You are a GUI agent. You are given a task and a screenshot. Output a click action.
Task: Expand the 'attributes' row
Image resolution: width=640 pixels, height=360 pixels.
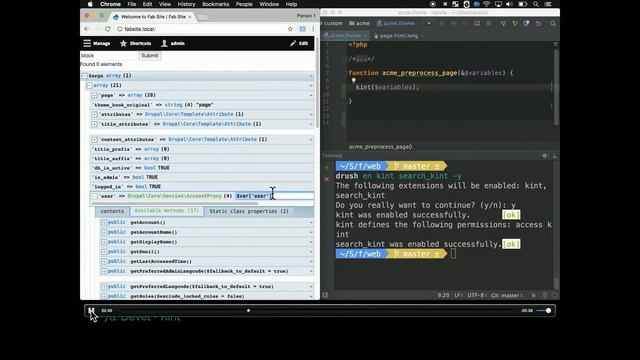94,114
